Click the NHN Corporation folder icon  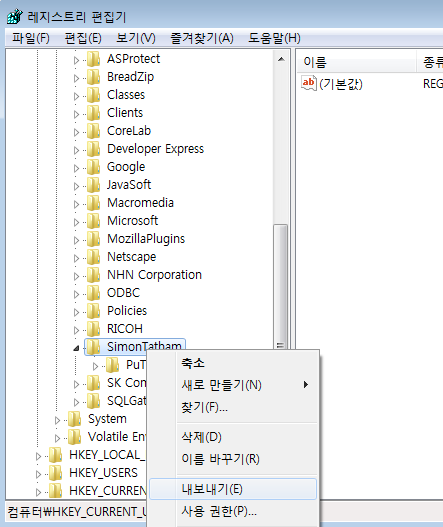(x=93, y=275)
